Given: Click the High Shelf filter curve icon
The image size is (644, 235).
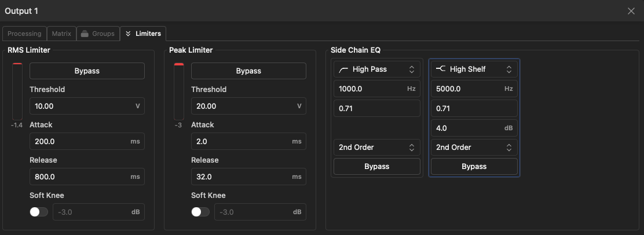Looking at the screenshot, I should coord(441,69).
